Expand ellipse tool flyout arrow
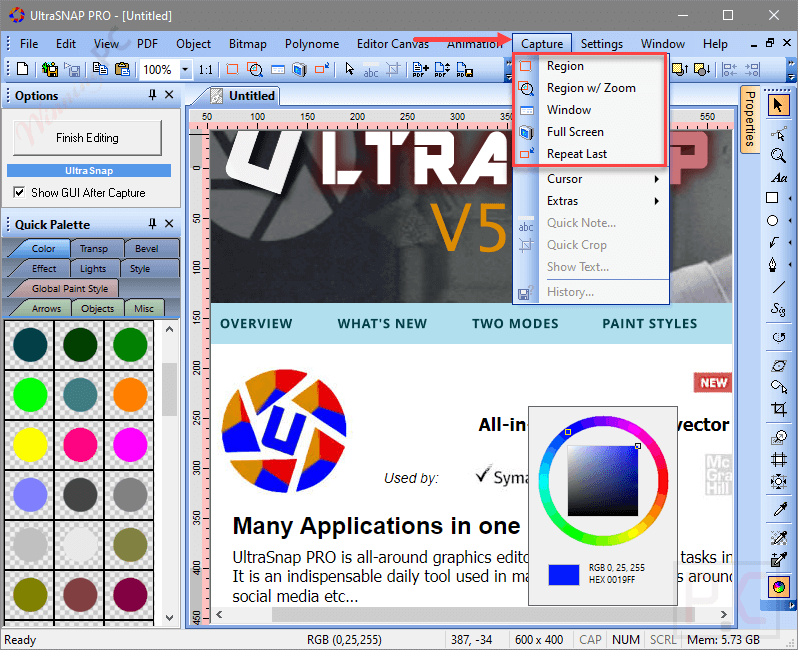 (790, 220)
